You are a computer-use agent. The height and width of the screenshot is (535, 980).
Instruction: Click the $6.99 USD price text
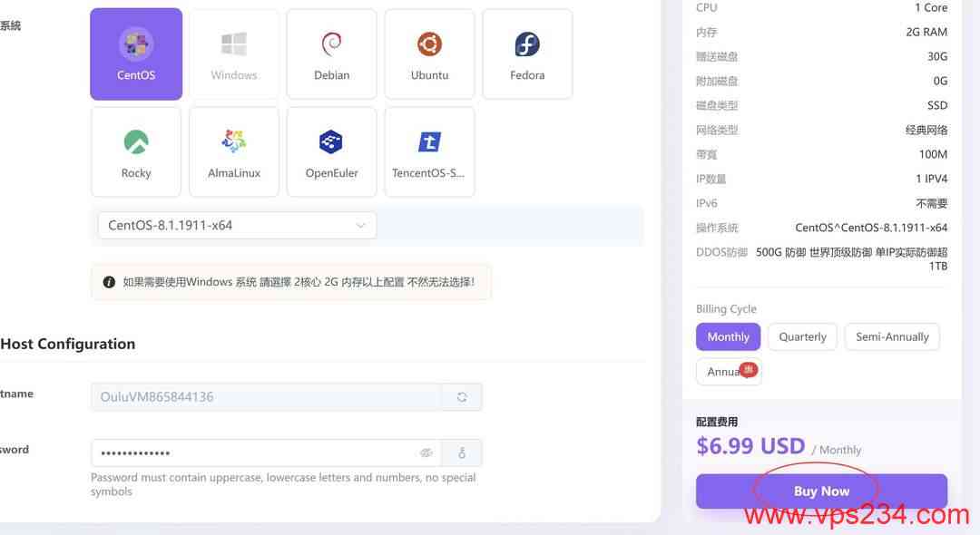(x=750, y=446)
